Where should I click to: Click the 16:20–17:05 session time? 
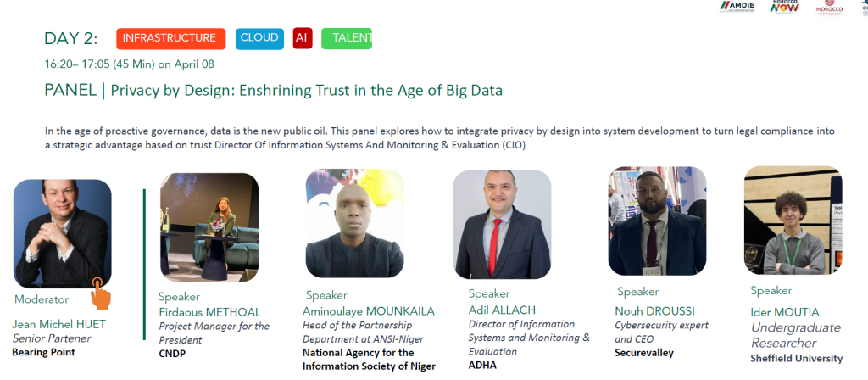click(x=129, y=64)
